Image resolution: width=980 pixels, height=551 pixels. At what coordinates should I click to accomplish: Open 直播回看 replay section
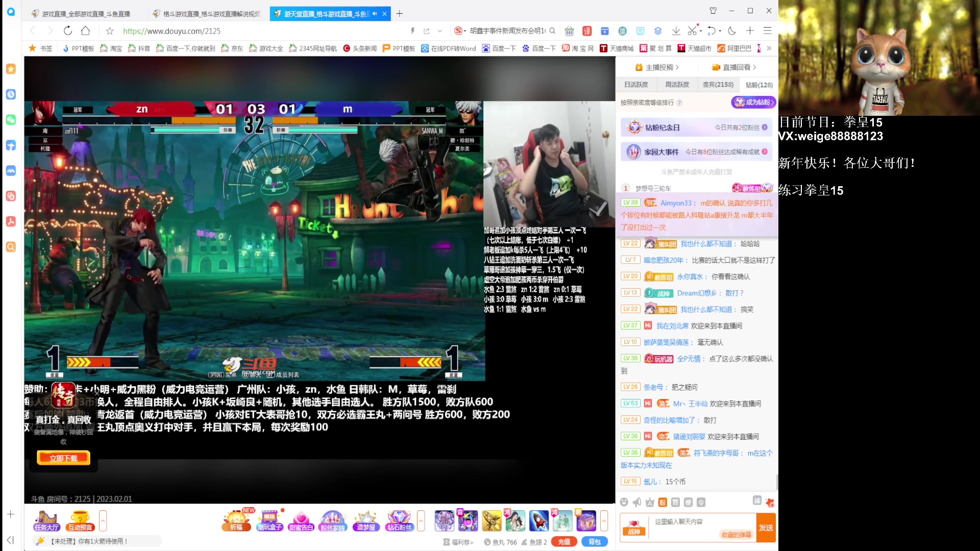(734, 67)
